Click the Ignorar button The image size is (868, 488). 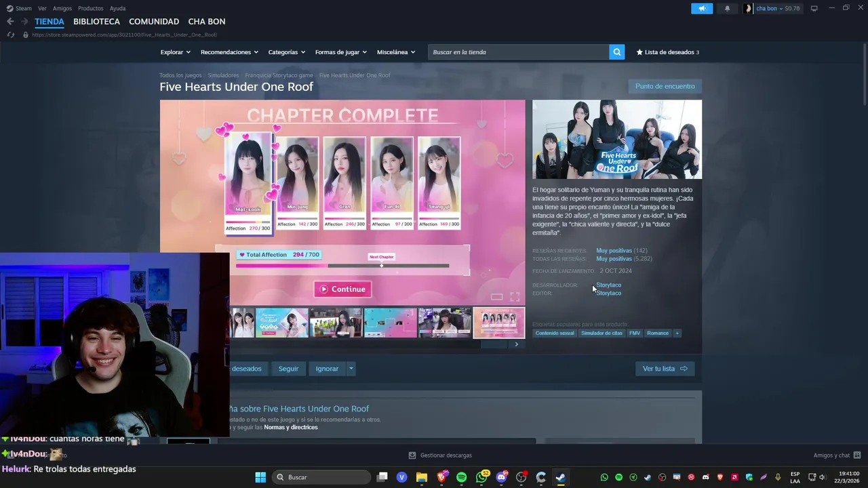327,369
